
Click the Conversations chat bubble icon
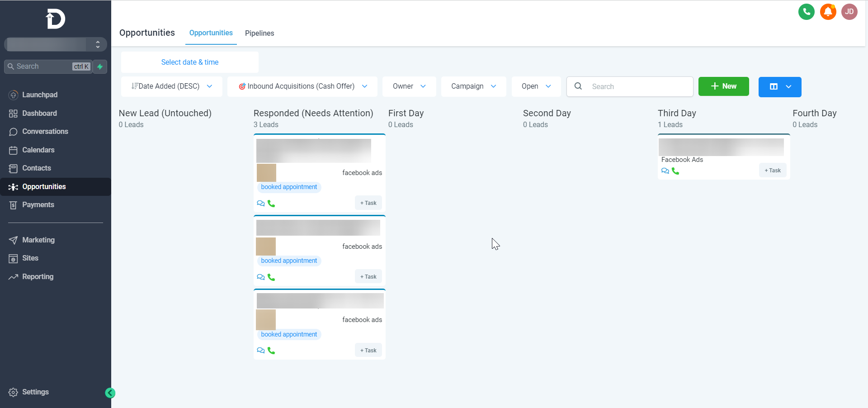(13, 132)
